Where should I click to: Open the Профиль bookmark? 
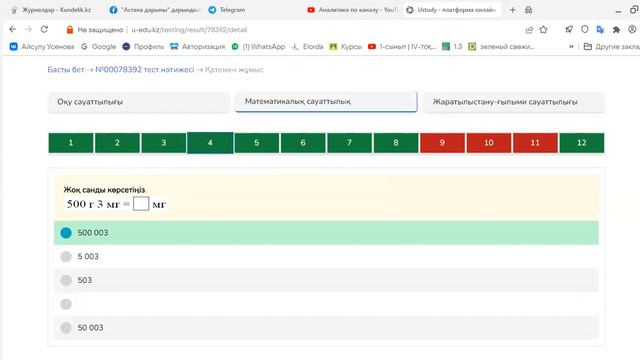coord(143,47)
